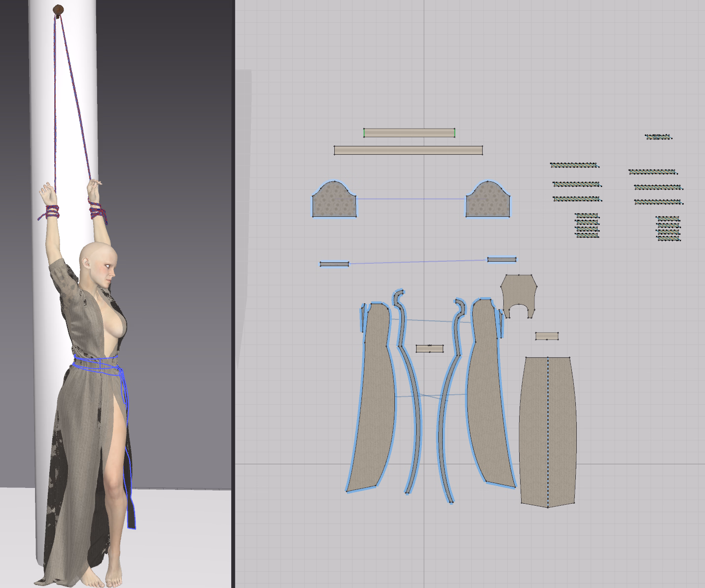Select the small left strip below the sleeves
The image size is (705, 588).
334,264
